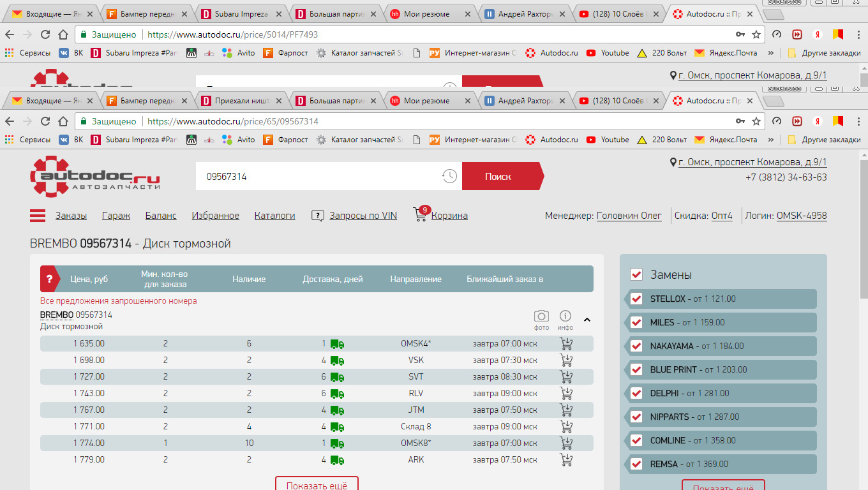Click the home button in upper browser window

click(63, 34)
